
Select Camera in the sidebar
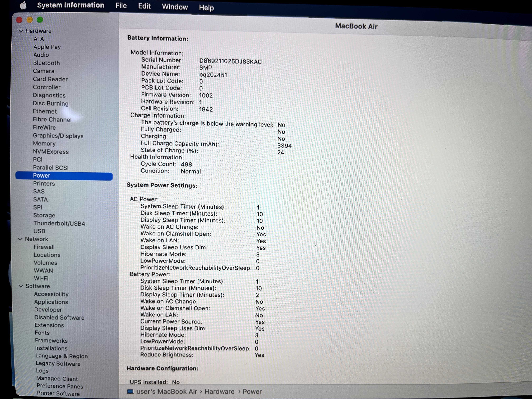(44, 71)
